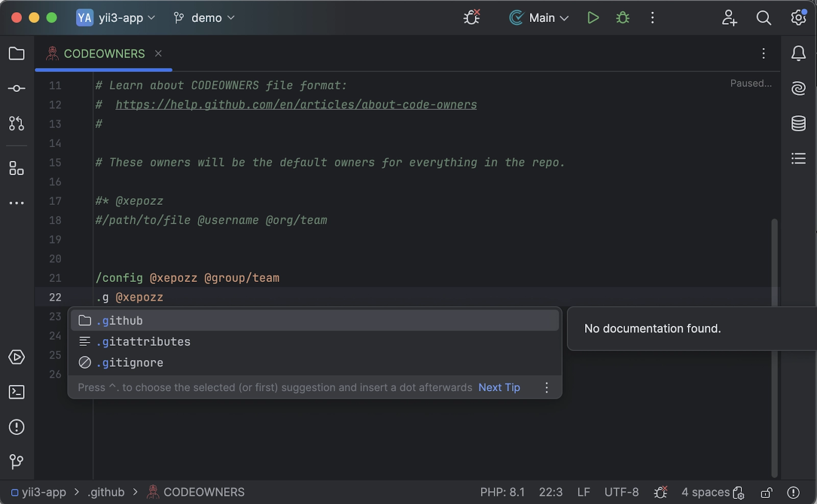Image resolution: width=817 pixels, height=504 pixels.
Task: Open the AI Assistant panel
Action: tap(798, 88)
